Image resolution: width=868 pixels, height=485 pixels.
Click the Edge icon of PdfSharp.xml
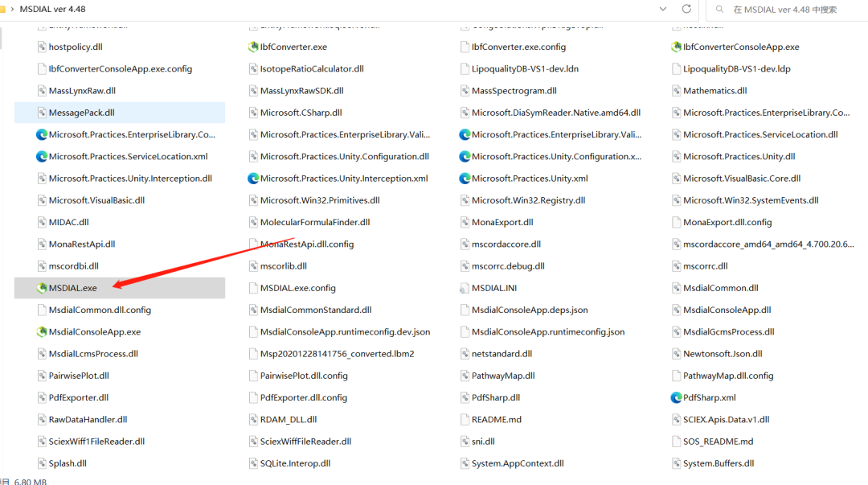click(x=677, y=397)
